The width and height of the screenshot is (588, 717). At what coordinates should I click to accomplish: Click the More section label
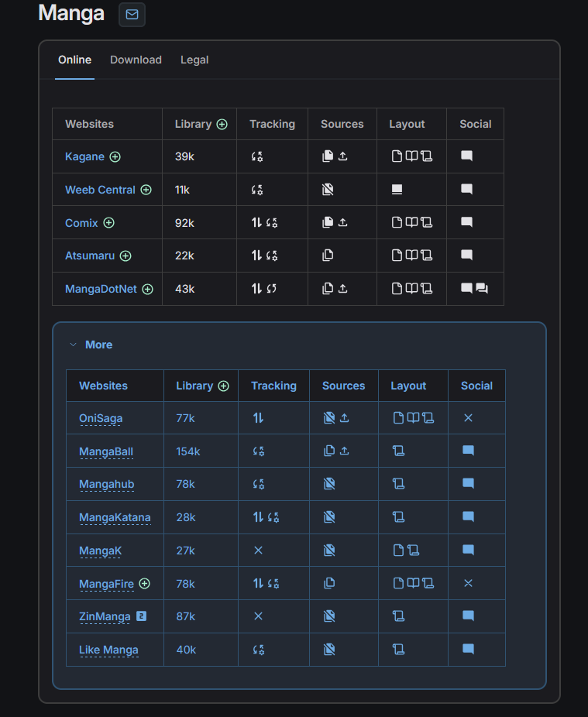click(99, 345)
